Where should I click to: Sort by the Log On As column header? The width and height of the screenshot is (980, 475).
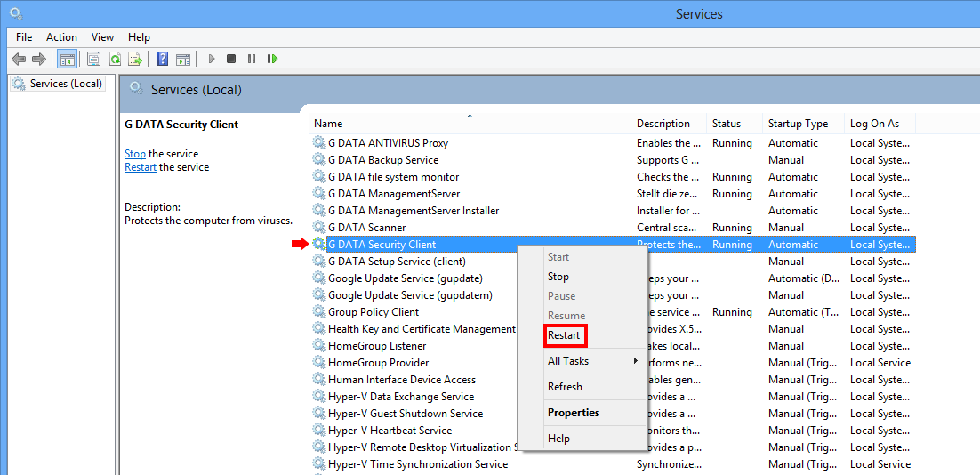[880, 123]
